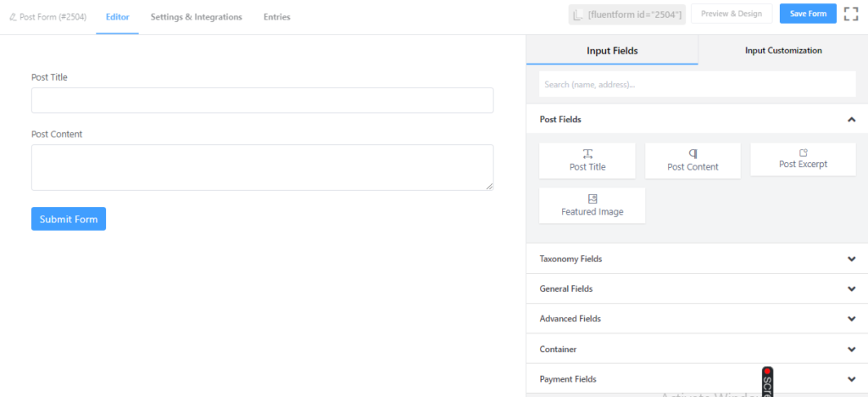Switch to the Editor tab

click(x=117, y=17)
